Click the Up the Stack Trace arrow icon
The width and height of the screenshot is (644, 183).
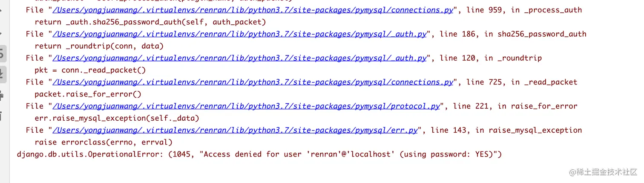point(1,9)
